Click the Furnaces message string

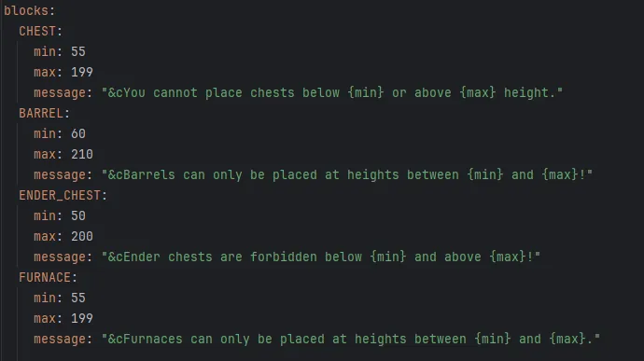pyautogui.click(x=350, y=340)
